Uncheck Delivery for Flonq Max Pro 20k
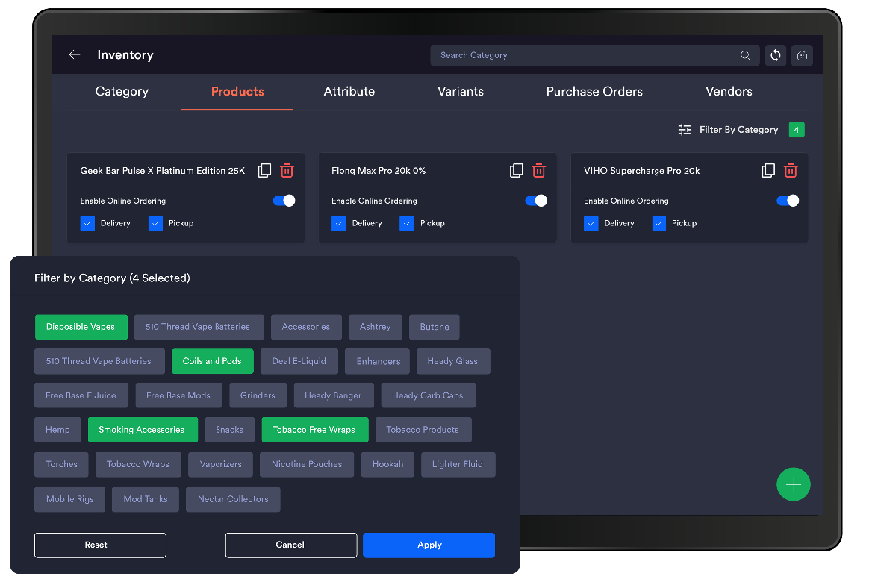 coord(339,223)
